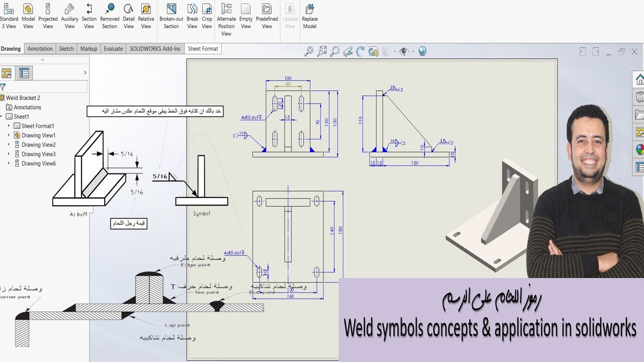The image size is (644, 362).
Task: Switch to the PropertyManager tab icon
Action: (24, 73)
